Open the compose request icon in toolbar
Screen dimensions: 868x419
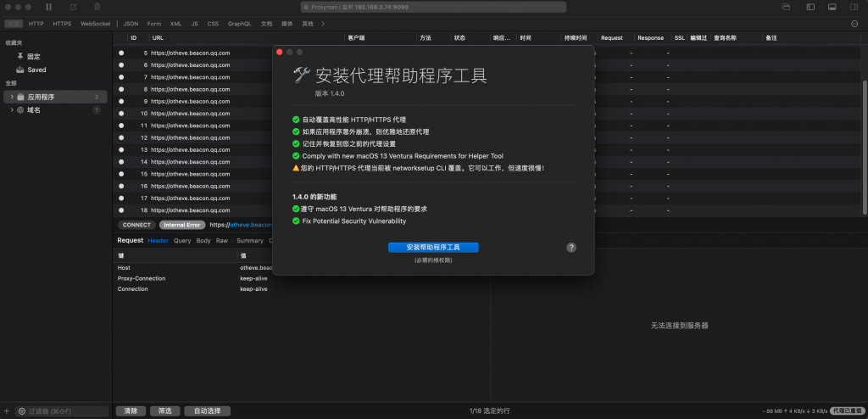74,7
